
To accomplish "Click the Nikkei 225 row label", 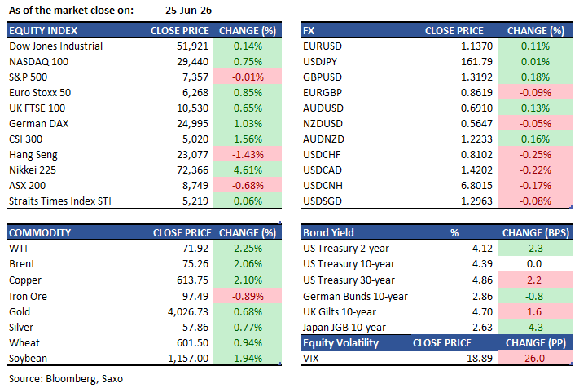I will click(x=33, y=170).
